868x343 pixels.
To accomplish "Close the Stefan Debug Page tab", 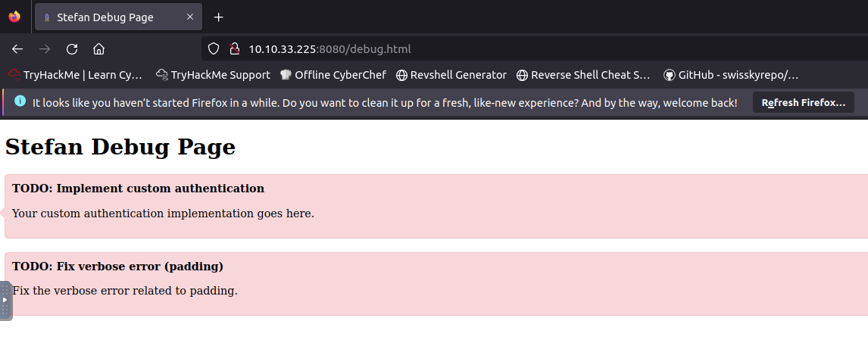I will (x=190, y=17).
